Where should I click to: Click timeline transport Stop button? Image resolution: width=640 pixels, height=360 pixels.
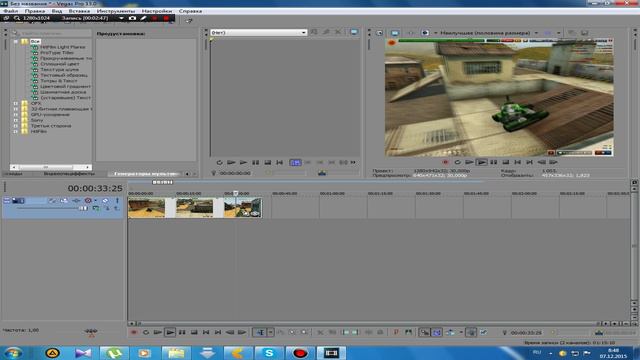pyautogui.click(x=194, y=333)
